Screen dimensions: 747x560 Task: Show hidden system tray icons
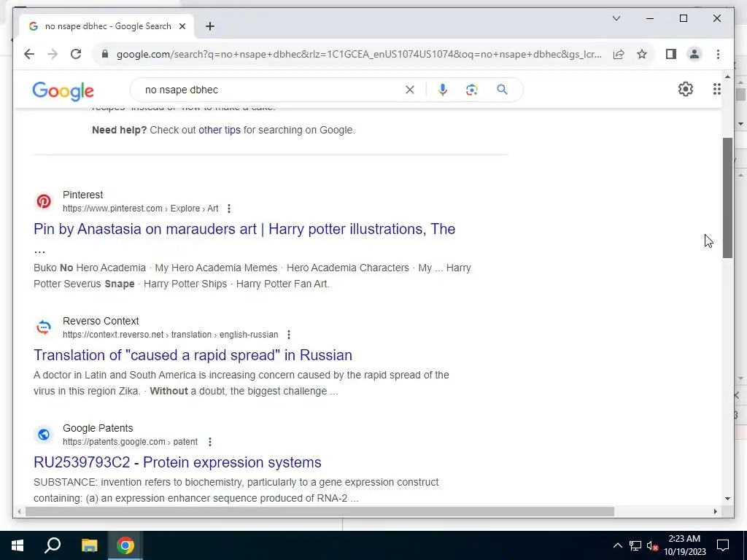click(617, 545)
